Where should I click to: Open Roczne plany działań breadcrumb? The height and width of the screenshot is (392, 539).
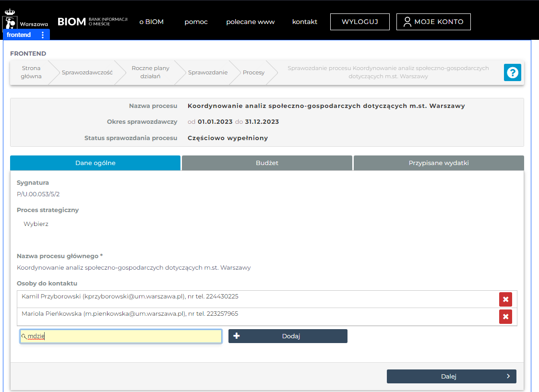[146, 72]
